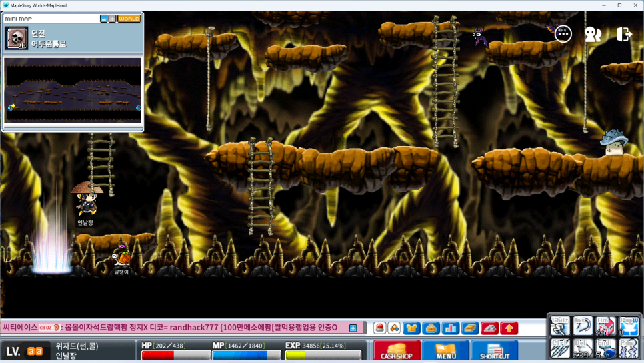Click the skull dungeon icon in the mini map
The width and height of the screenshot is (644, 363).
(x=17, y=38)
